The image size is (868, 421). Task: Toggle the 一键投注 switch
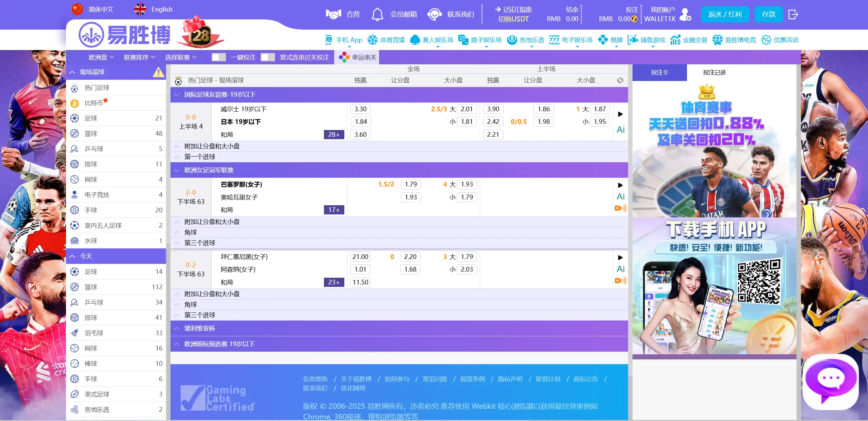[218, 57]
